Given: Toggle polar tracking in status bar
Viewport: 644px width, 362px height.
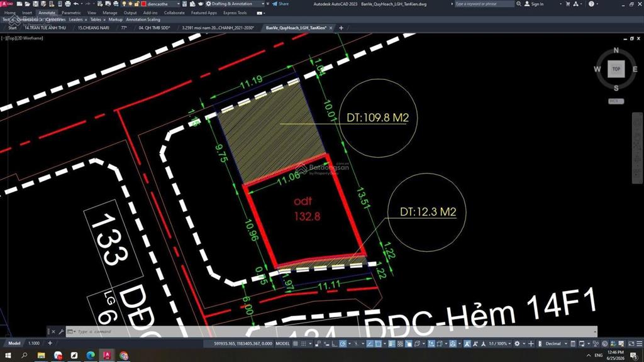Looking at the screenshot, I should tap(343, 344).
